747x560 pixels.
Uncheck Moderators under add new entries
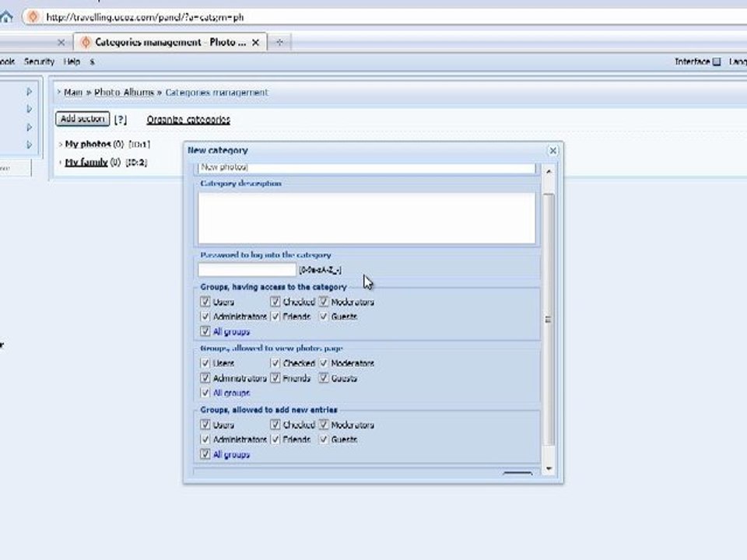click(324, 425)
